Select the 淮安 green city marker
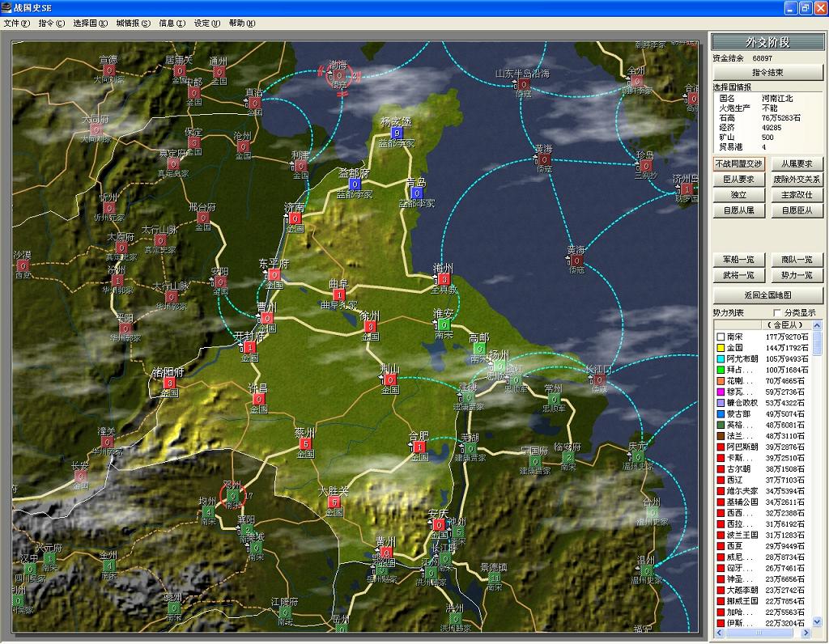Image resolution: width=829 pixels, height=644 pixels. pos(444,324)
